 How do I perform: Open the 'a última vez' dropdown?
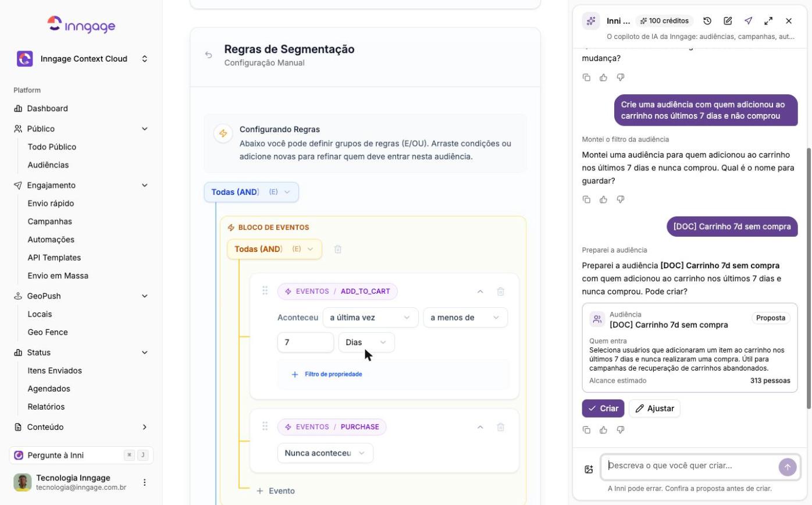[x=371, y=318]
